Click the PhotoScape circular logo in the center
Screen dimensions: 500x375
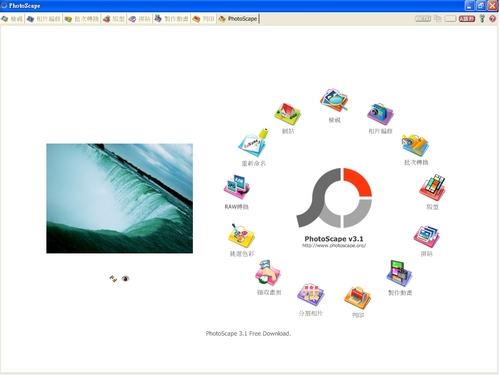tap(334, 198)
